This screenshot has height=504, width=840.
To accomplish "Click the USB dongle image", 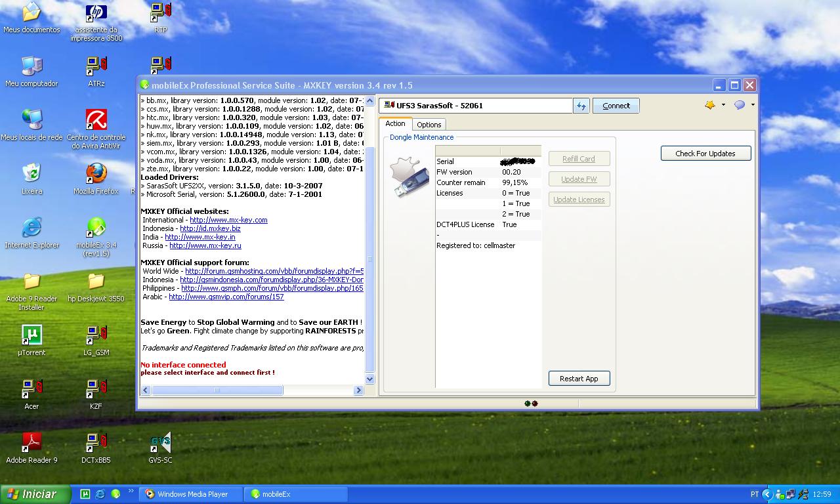I will (409, 177).
